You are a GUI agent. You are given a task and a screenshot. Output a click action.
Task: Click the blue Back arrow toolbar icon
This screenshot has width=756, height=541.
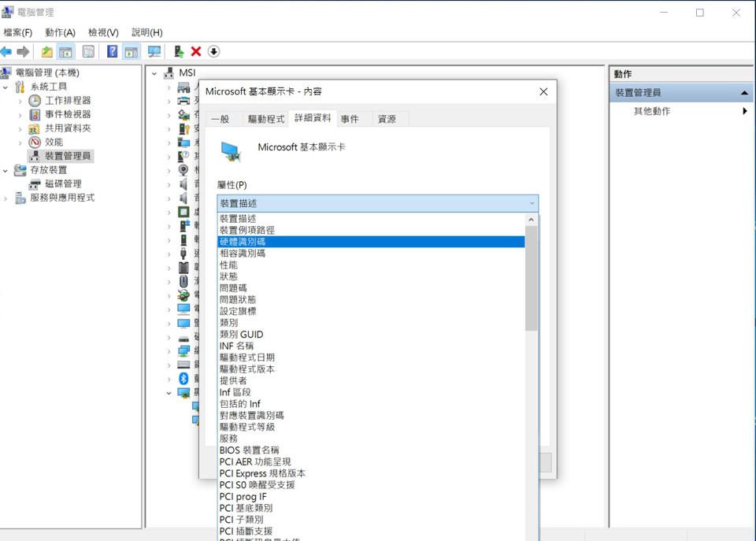click(6, 52)
